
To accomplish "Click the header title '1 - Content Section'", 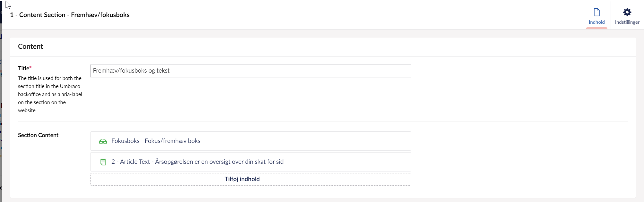I will 70,15.
